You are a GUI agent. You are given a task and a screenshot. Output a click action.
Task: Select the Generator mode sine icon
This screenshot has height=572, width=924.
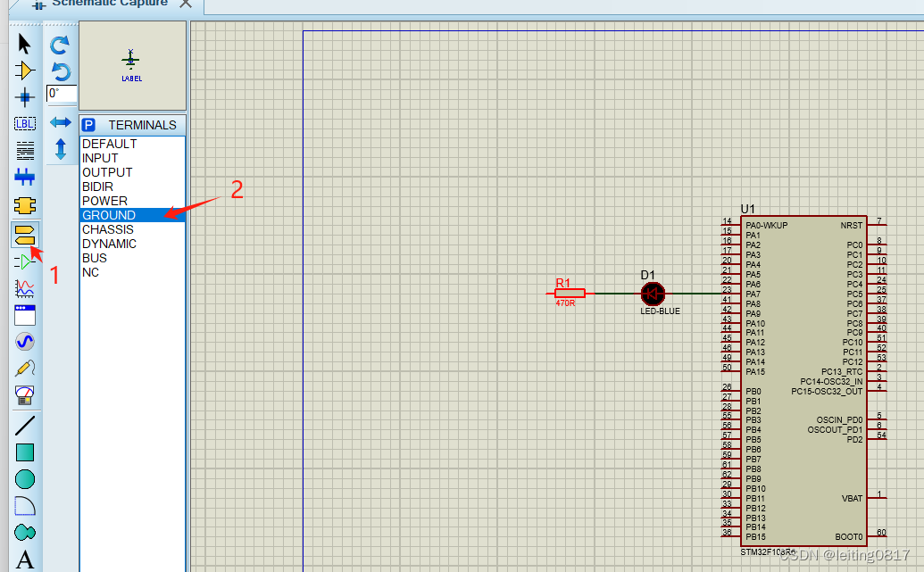point(25,342)
